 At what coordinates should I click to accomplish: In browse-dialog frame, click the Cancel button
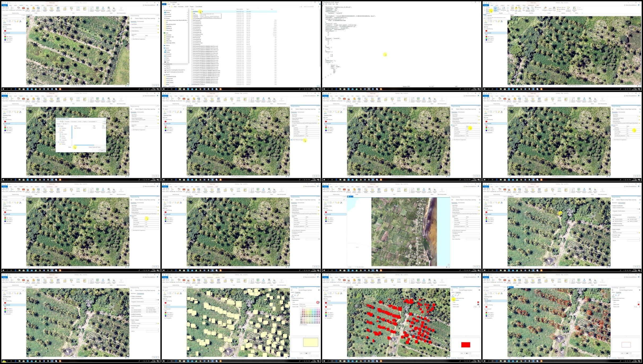(x=102, y=150)
